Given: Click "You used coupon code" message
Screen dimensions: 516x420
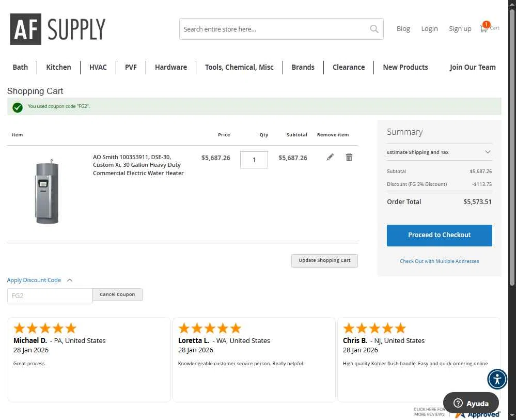Looking at the screenshot, I should (58, 106).
